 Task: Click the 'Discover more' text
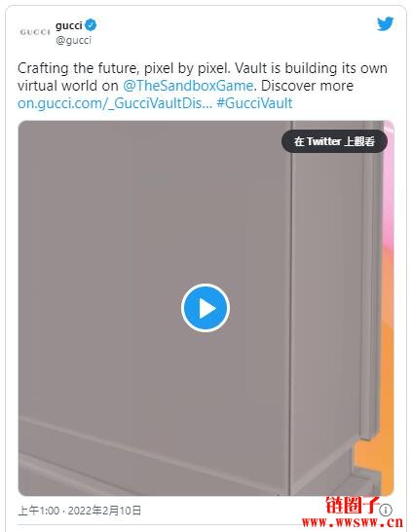click(x=307, y=86)
